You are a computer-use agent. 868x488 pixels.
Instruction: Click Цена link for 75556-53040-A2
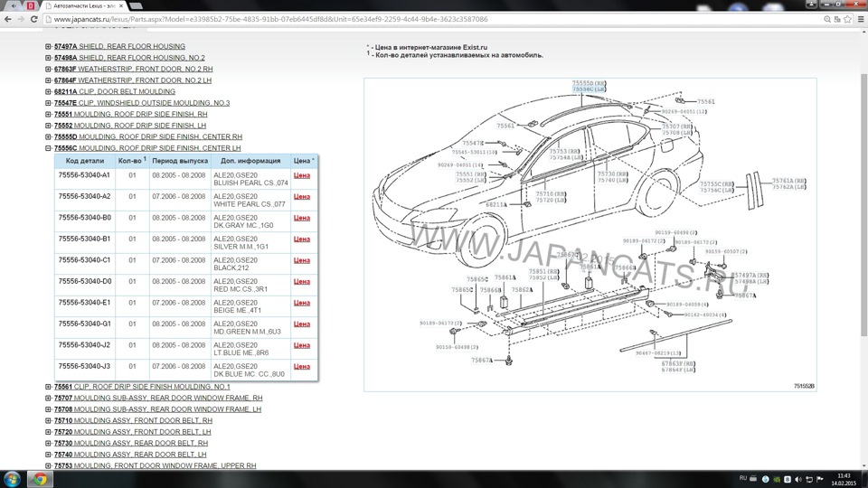tap(302, 196)
